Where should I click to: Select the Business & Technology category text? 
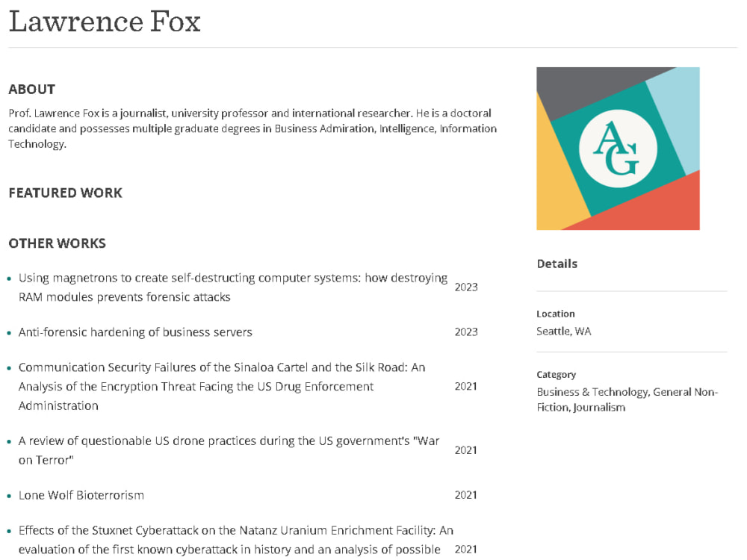click(627, 399)
